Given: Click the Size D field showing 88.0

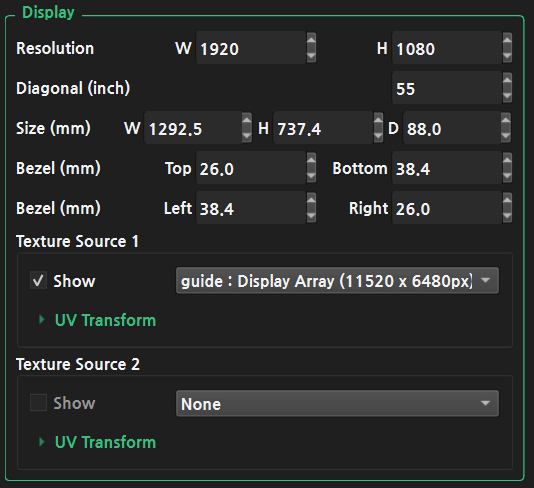Looking at the screenshot, I should click(452, 128).
